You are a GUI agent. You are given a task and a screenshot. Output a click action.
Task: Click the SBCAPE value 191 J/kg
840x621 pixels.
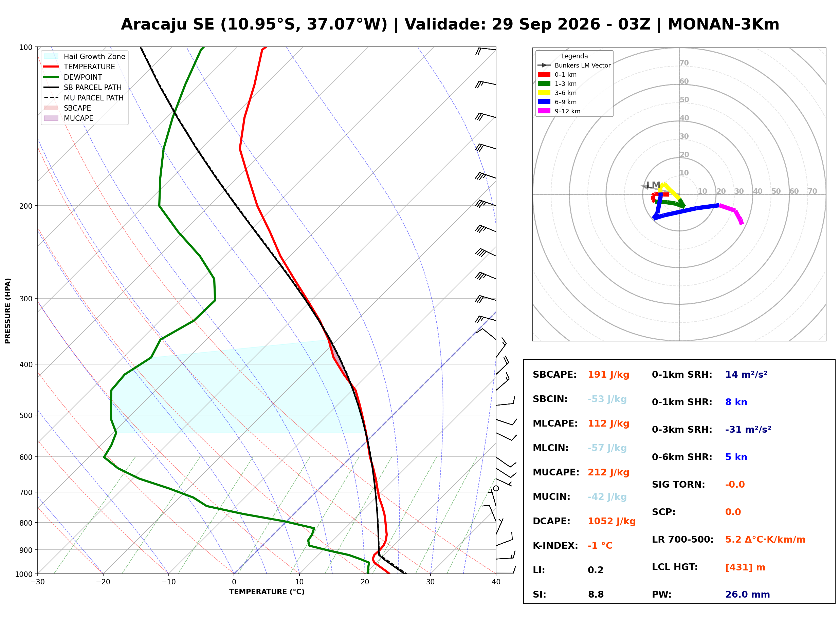click(608, 375)
